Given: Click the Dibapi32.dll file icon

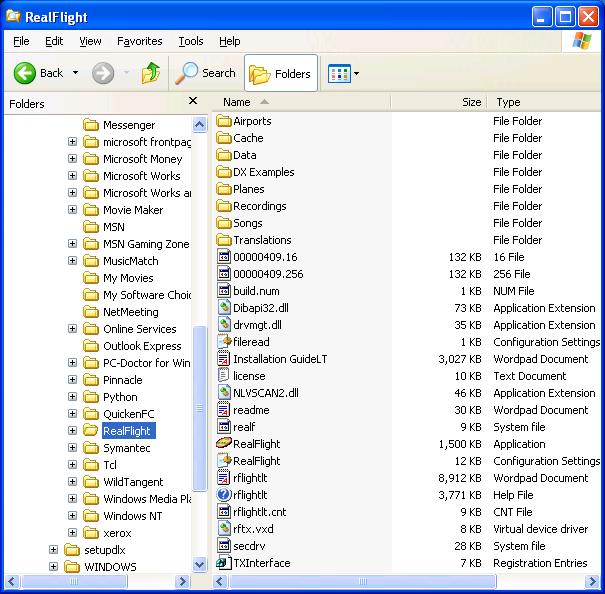Looking at the screenshot, I should (x=224, y=308).
